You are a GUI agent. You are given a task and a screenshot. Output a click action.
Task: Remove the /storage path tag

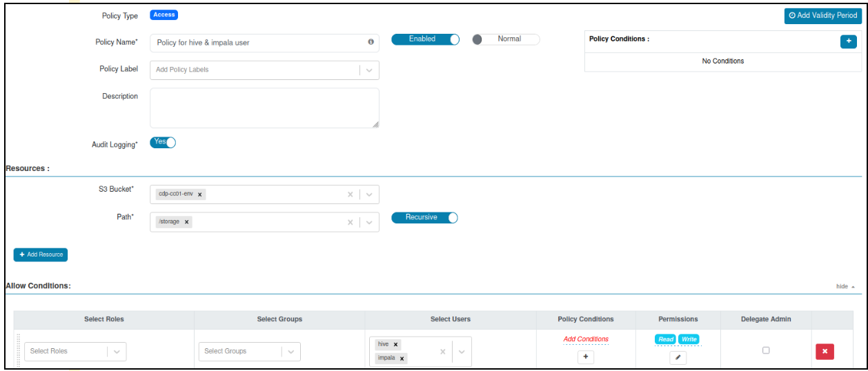pyautogui.click(x=187, y=222)
